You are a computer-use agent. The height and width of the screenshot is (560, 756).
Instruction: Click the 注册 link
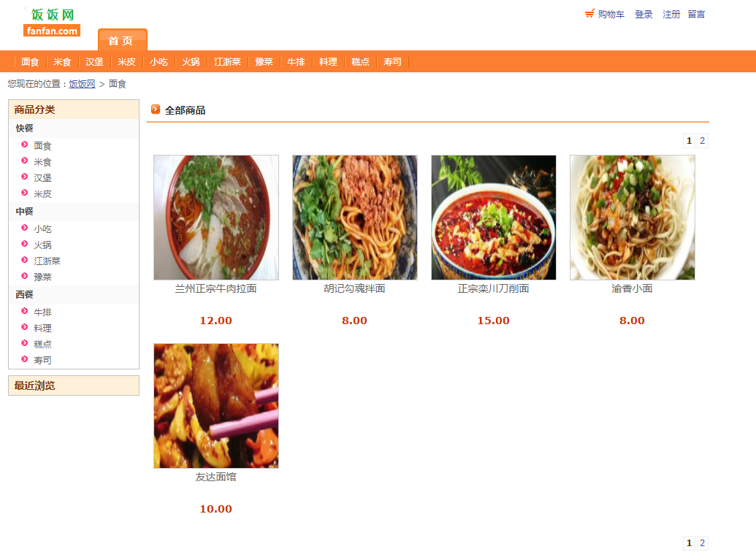(x=671, y=15)
